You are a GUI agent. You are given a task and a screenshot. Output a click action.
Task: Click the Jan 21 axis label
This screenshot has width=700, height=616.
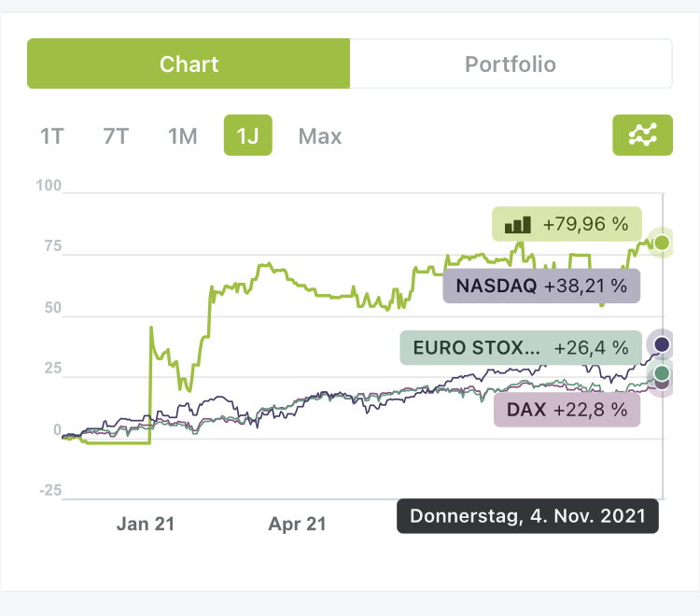[147, 524]
